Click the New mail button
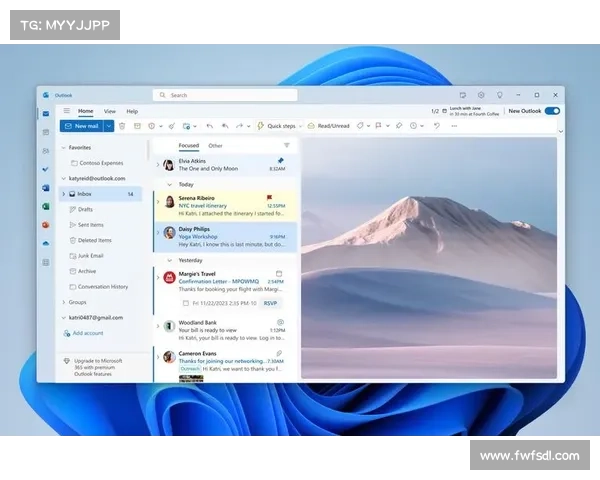 82,126
